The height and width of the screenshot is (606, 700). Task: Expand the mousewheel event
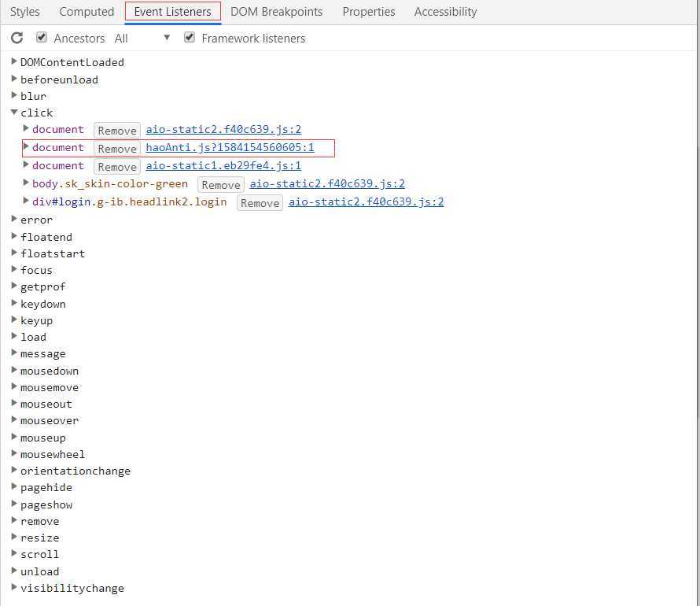coord(14,453)
